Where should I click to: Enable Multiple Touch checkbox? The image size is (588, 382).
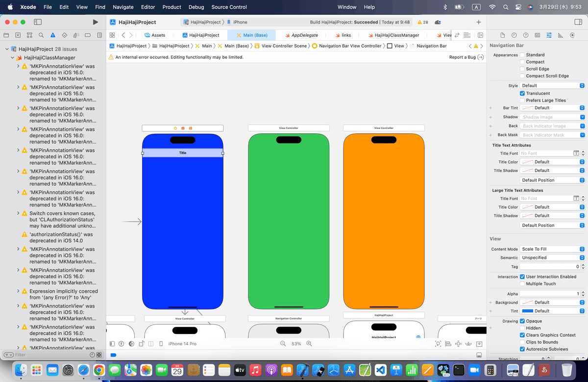(522, 283)
